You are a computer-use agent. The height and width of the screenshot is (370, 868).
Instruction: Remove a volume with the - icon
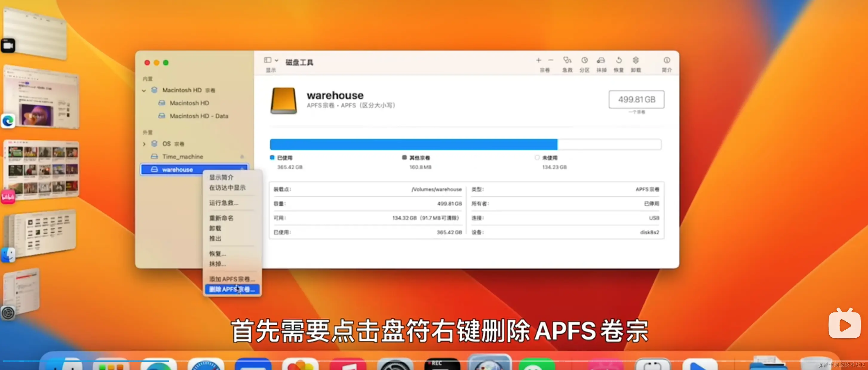coord(550,61)
